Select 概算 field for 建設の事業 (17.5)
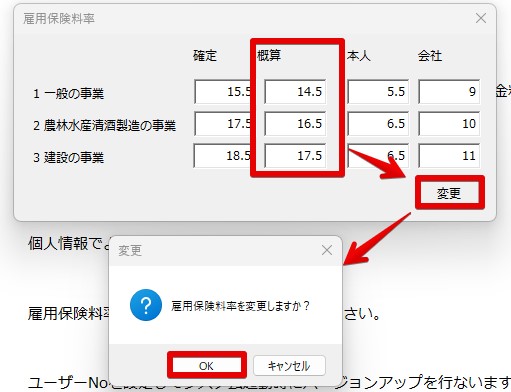Viewport: 511px width, 392px height. click(295, 156)
